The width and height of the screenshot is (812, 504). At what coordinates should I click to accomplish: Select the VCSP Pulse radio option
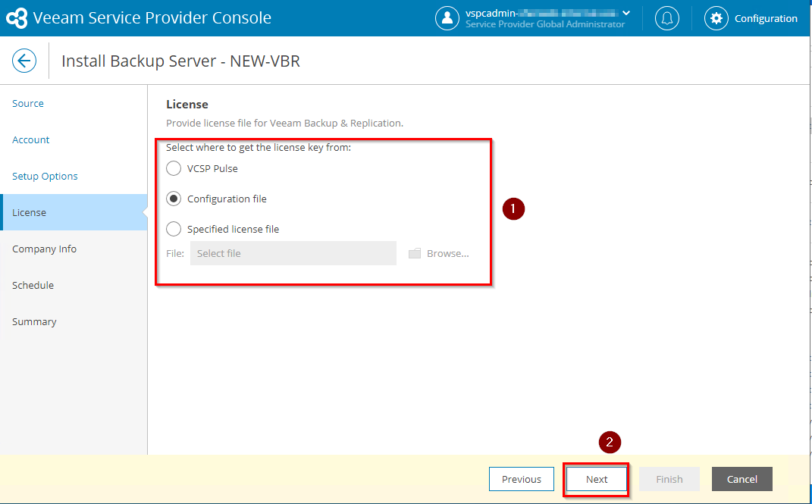pyautogui.click(x=174, y=169)
